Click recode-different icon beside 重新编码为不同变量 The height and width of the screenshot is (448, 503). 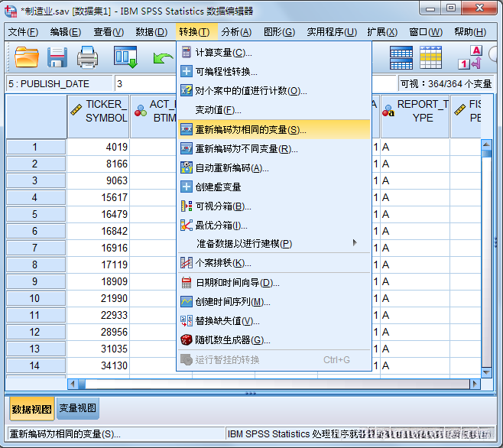point(187,148)
